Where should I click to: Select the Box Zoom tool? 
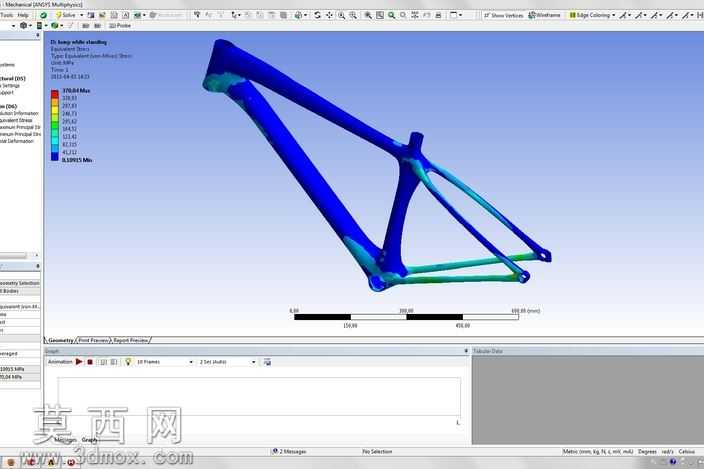353,15
